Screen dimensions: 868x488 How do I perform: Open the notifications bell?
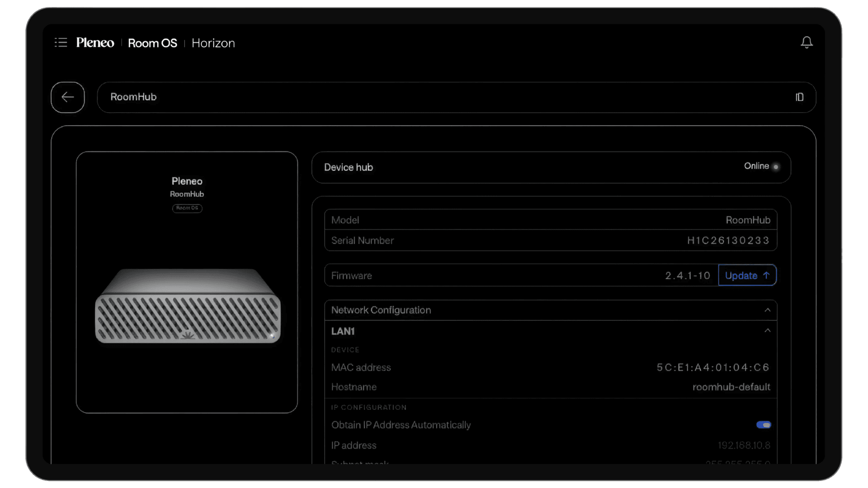[807, 42]
